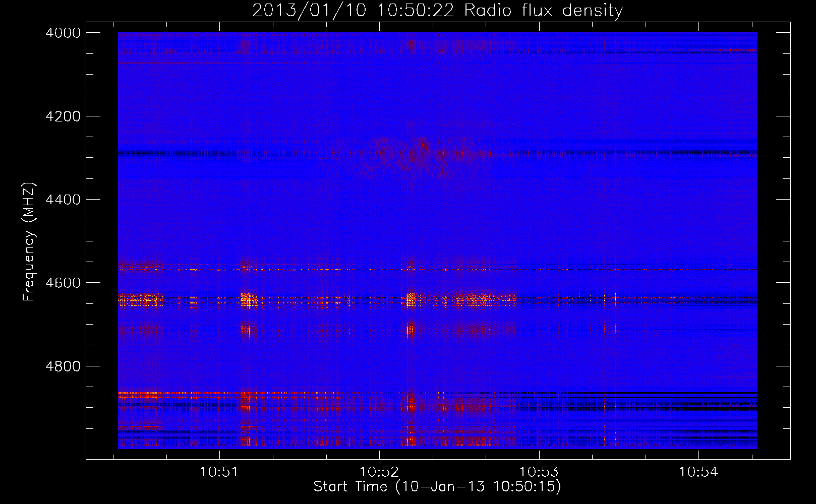816x504 pixels.
Task: Click the 4200 frequency axis label
Action: [63, 116]
